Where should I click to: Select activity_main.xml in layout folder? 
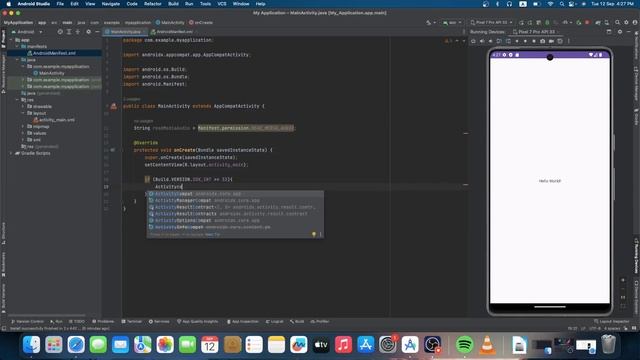click(x=54, y=120)
